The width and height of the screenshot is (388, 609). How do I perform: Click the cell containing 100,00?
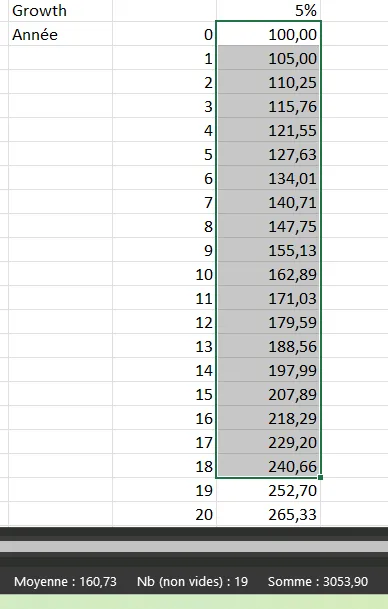[x=268, y=34]
